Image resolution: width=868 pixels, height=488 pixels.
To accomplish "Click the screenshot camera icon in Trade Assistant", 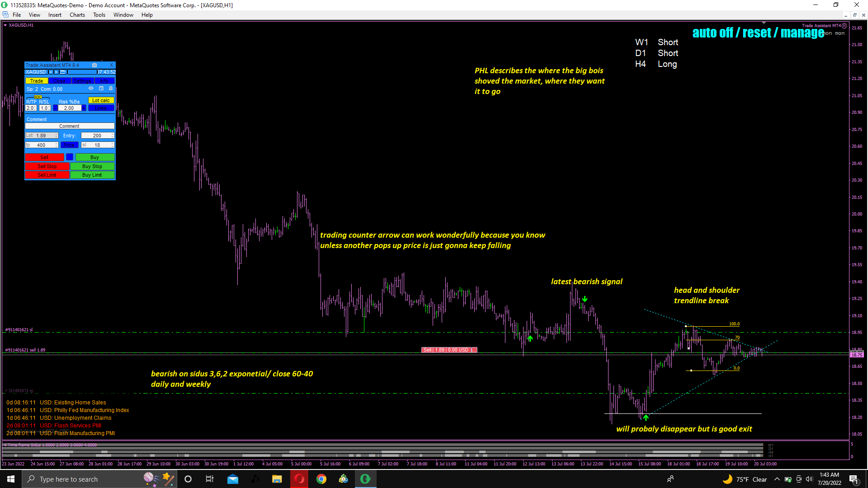I will tap(94, 65).
